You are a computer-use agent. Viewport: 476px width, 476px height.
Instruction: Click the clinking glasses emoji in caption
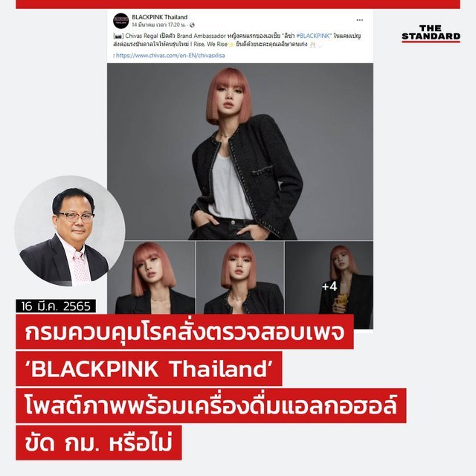pyautogui.click(x=312, y=45)
